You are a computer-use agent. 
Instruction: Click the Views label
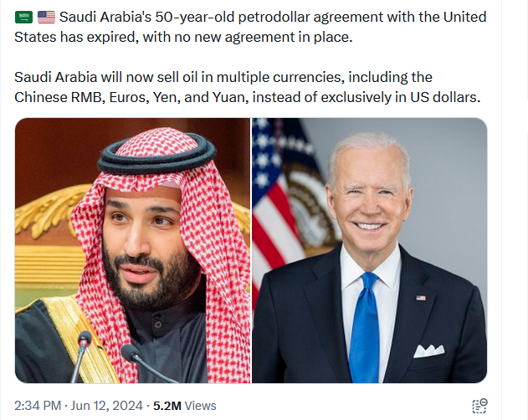click(x=201, y=406)
